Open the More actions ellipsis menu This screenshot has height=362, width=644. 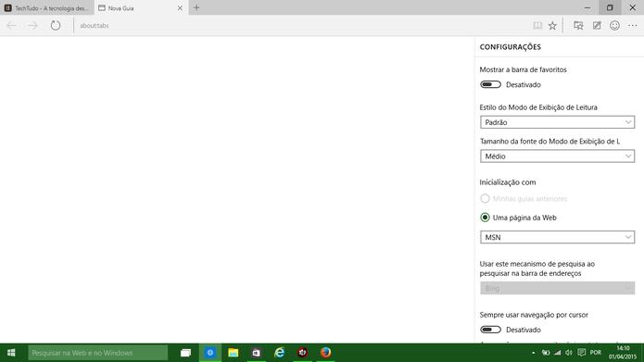click(633, 25)
